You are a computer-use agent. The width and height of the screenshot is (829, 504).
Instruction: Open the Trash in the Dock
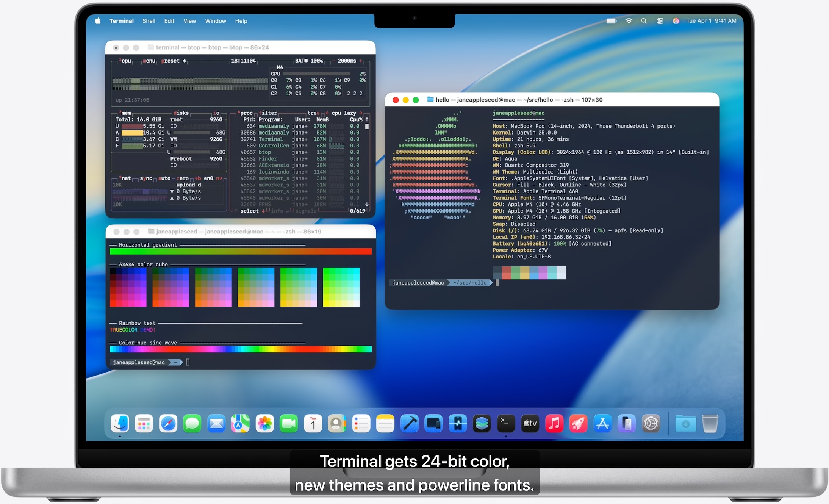pos(710,423)
